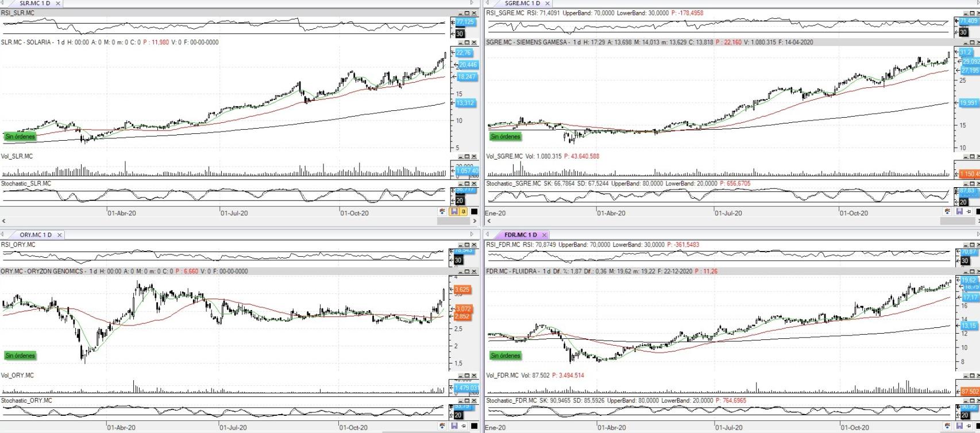Click 'Sin órdenes' label on the Solaria chart

tap(20, 137)
